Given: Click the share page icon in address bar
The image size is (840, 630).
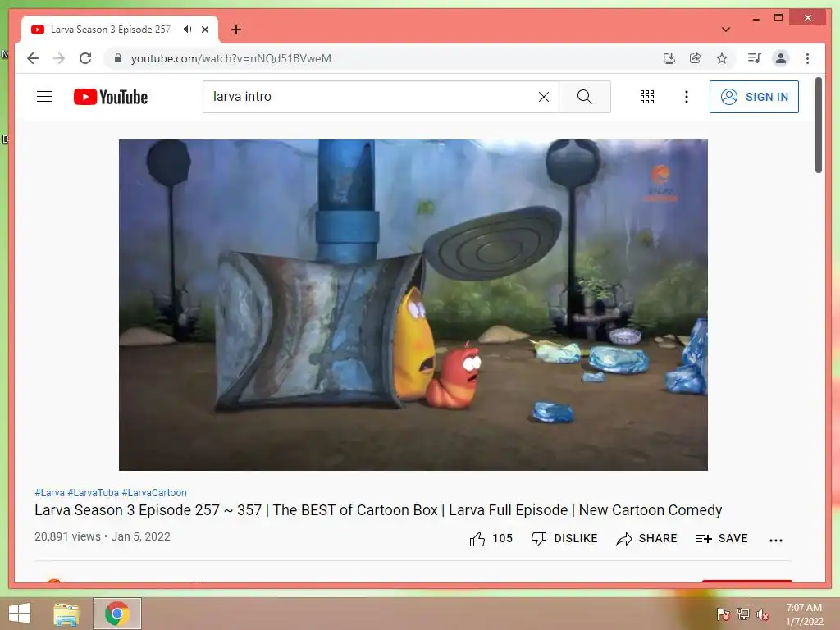Looking at the screenshot, I should click(696, 58).
